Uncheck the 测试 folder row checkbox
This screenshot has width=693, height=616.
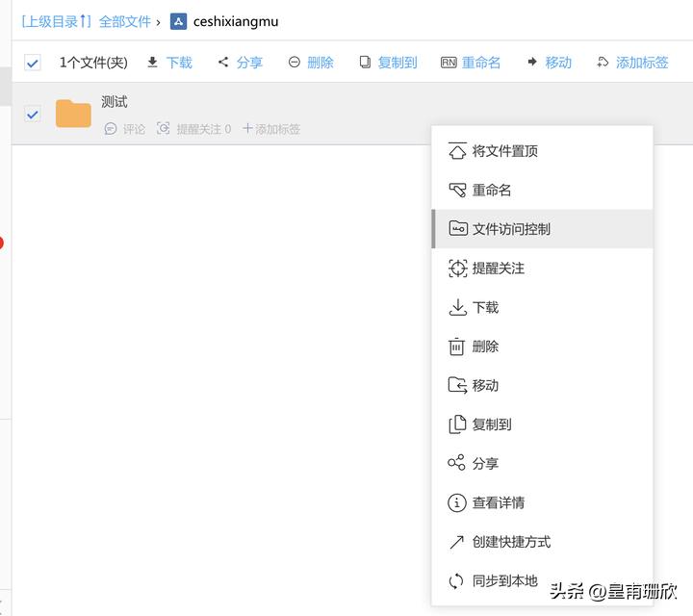coord(33,115)
